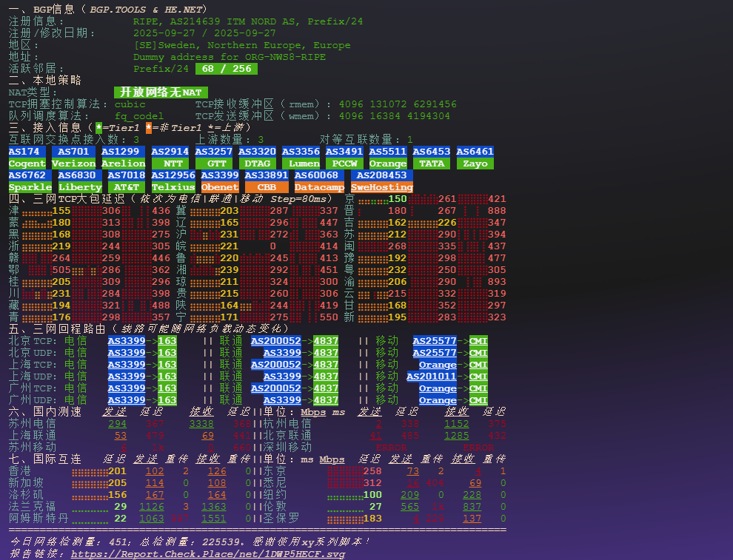Screen dimensions: 733x560
Task: Click the AS7018 AT&T peer badge
Action: pos(126,181)
